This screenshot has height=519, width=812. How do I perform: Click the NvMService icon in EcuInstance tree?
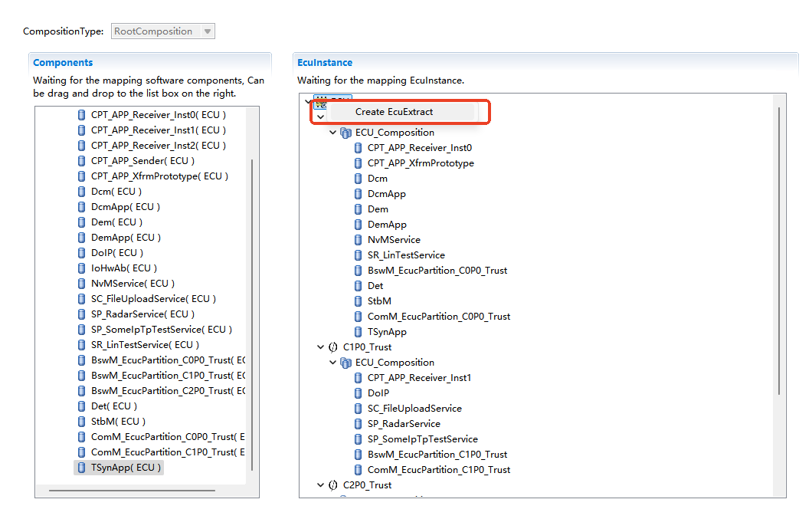[x=358, y=240]
